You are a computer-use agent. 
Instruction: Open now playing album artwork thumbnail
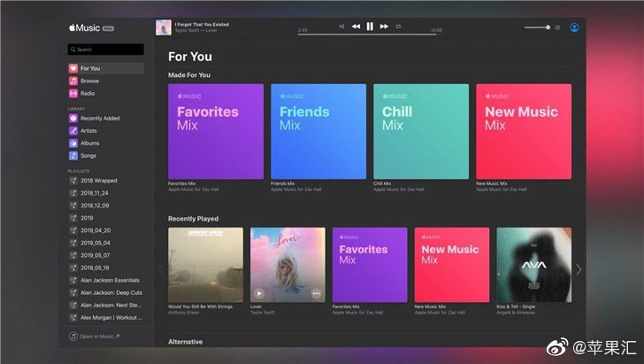[x=164, y=27]
